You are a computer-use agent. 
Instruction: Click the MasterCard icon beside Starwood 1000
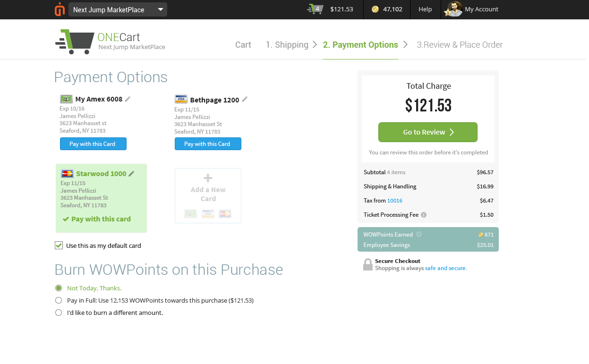pyautogui.click(x=68, y=173)
